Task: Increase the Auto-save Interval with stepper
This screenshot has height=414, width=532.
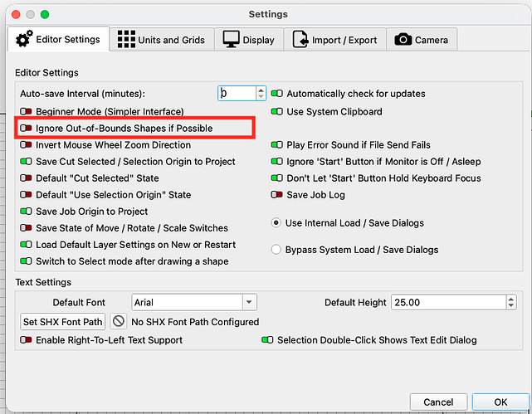Action: click(x=261, y=90)
